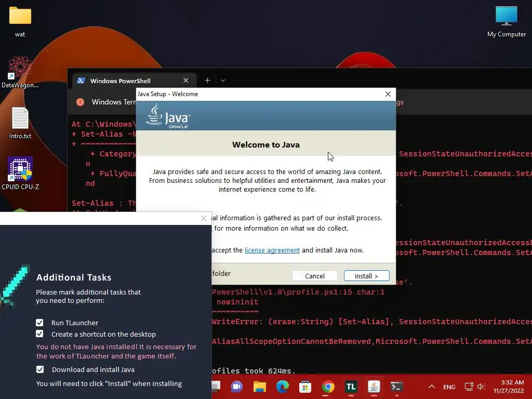Open the DataWagon shortcut on desktop
The image size is (532, 399).
point(20,72)
